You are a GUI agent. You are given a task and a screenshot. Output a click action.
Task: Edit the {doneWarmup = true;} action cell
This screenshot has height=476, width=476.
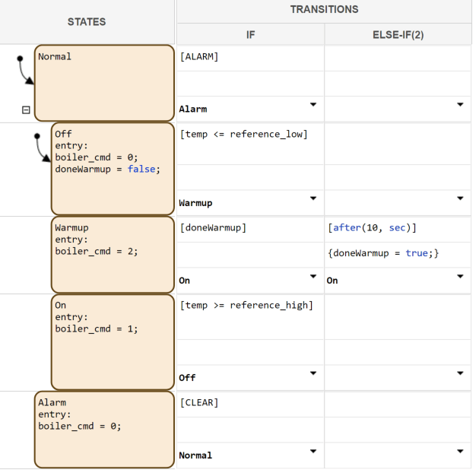point(398,253)
